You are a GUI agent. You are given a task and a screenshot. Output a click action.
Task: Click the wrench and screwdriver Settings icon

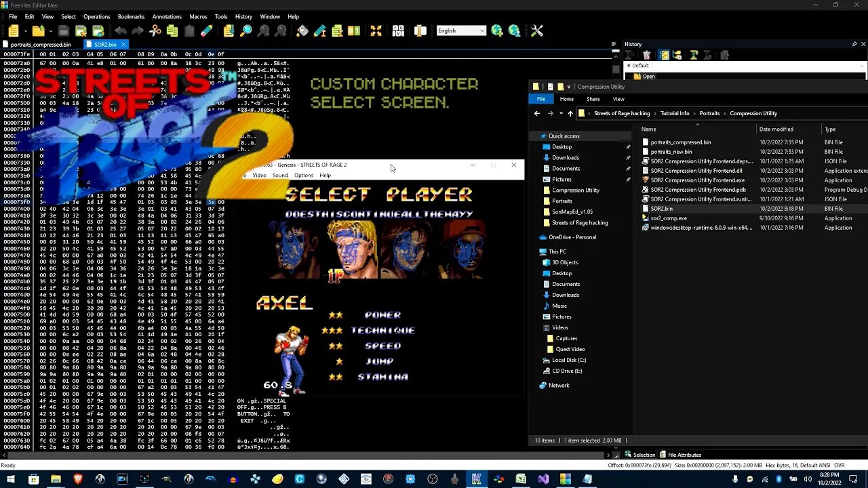click(537, 30)
